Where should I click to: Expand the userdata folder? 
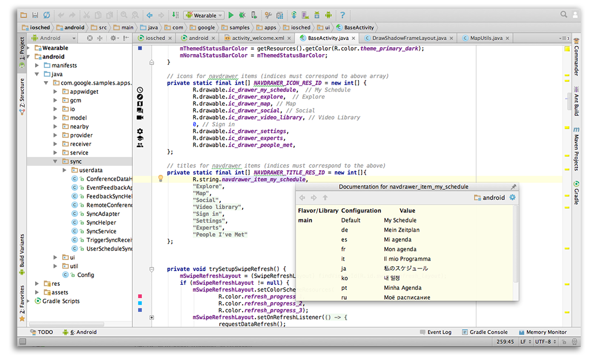coord(64,170)
